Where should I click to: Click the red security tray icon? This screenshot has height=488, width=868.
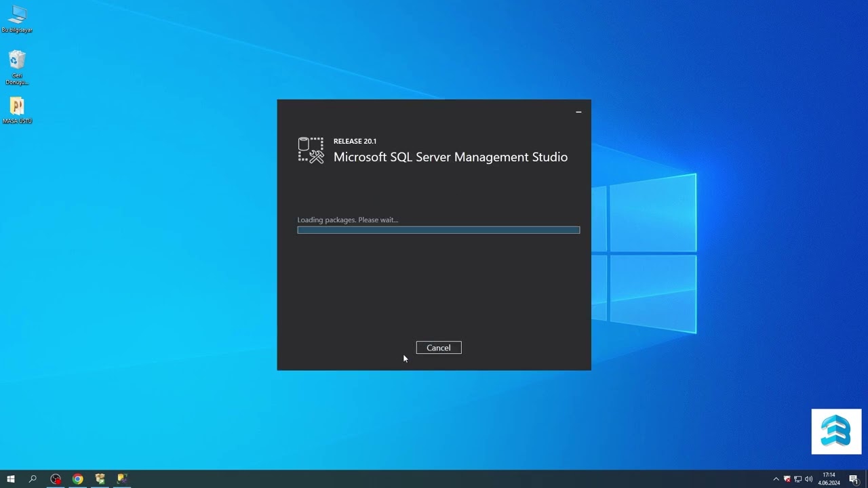point(787,479)
